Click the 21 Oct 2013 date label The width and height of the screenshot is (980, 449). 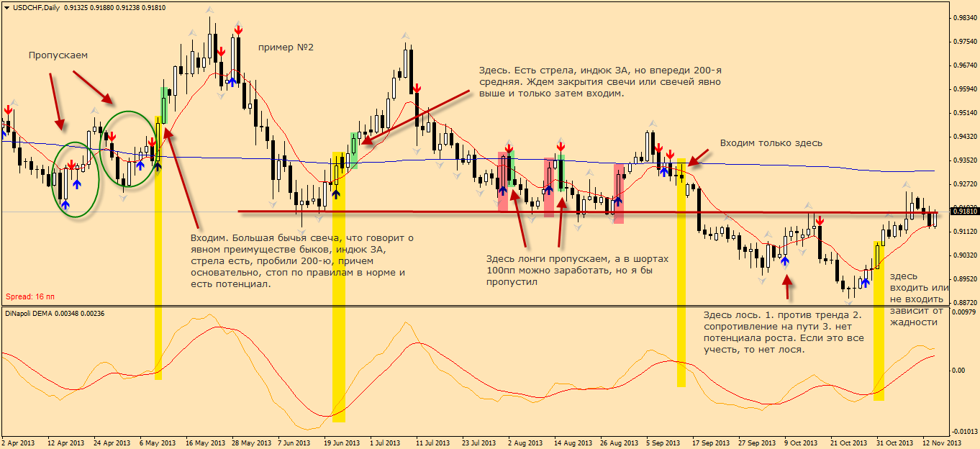(850, 443)
